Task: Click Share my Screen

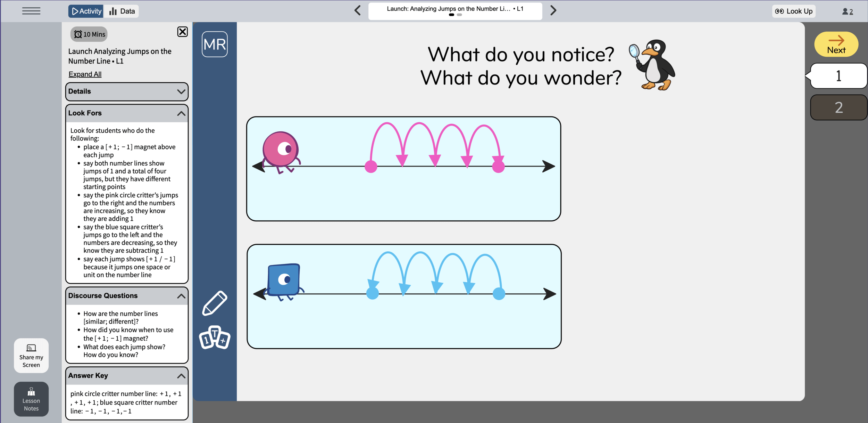Action: click(31, 356)
